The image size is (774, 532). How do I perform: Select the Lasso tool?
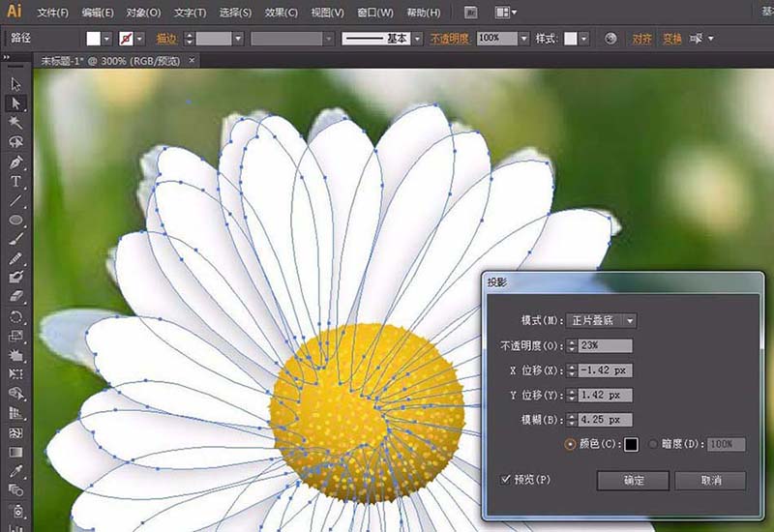[15, 142]
